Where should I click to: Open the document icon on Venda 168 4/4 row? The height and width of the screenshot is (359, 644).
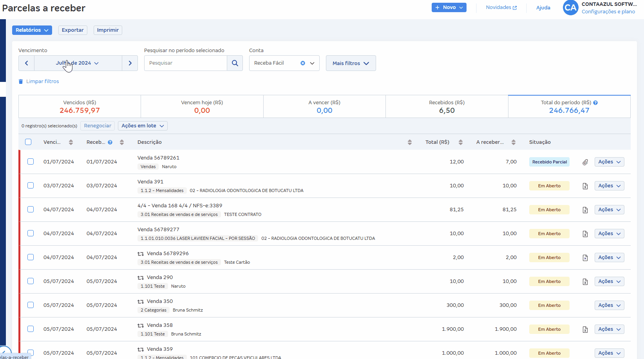[x=585, y=210]
